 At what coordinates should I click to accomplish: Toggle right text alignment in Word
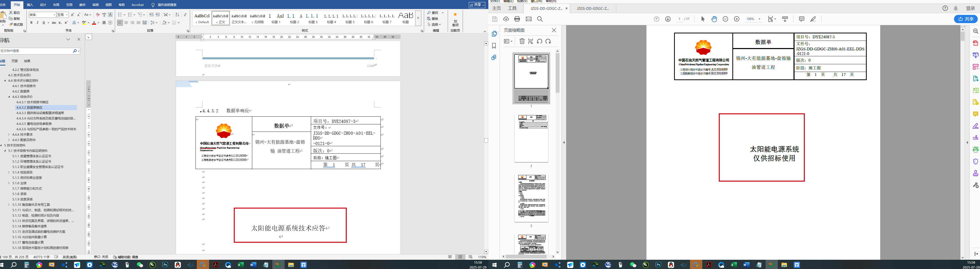(132, 23)
